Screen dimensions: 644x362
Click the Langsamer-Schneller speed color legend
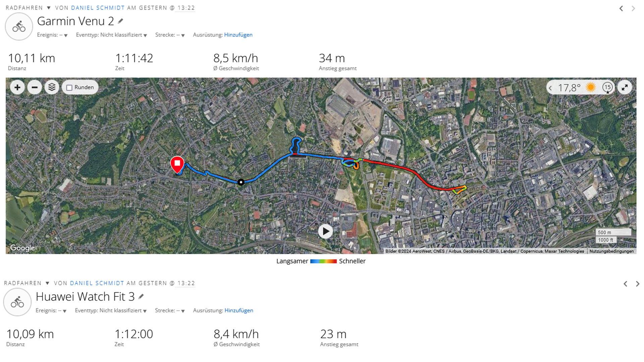pyautogui.click(x=323, y=261)
